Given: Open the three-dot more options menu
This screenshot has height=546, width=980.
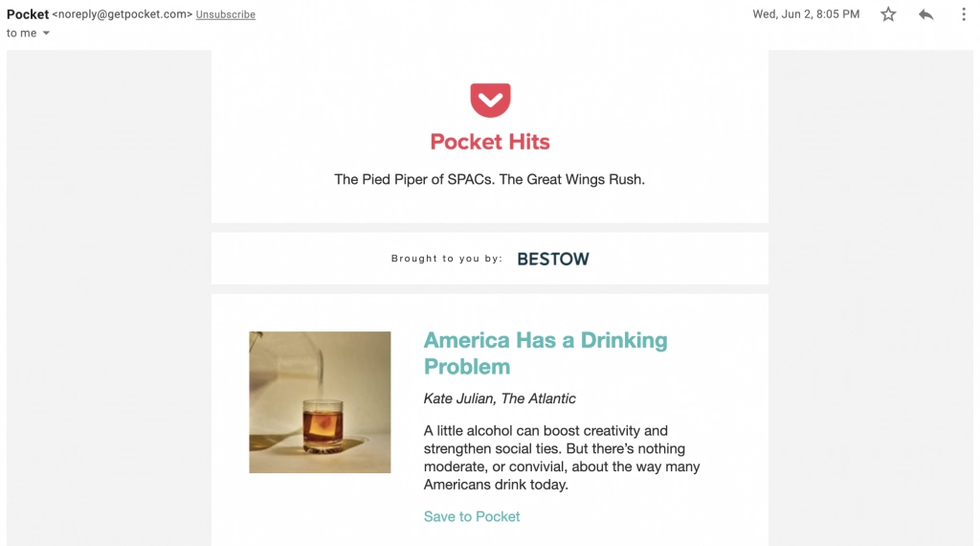Looking at the screenshot, I should click(x=963, y=14).
